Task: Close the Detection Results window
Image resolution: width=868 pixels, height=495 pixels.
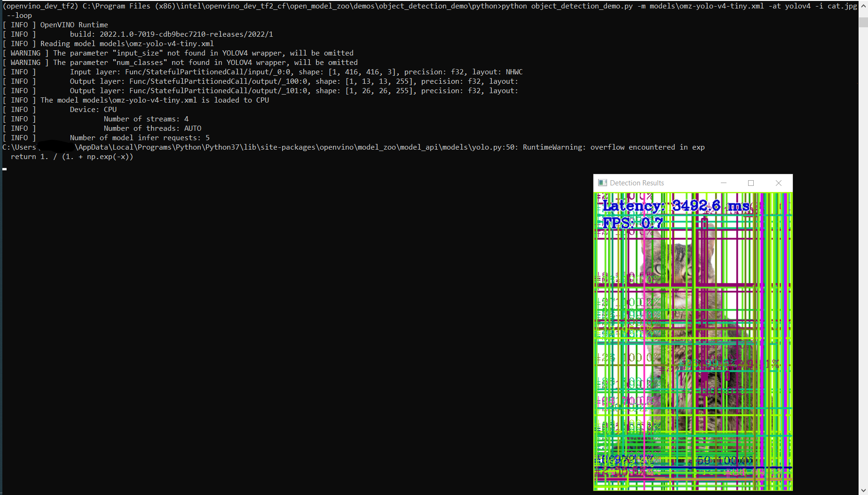Action: coord(778,183)
